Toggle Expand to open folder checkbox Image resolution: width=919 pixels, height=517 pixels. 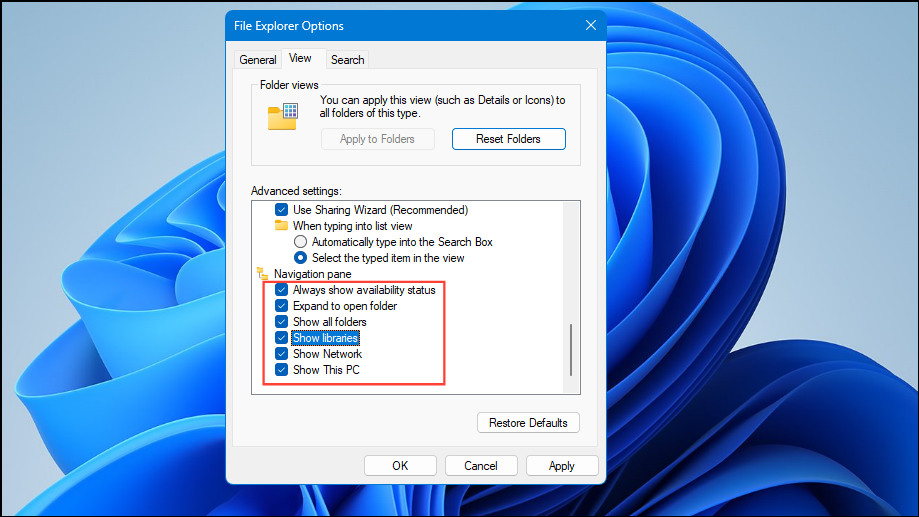tap(281, 306)
